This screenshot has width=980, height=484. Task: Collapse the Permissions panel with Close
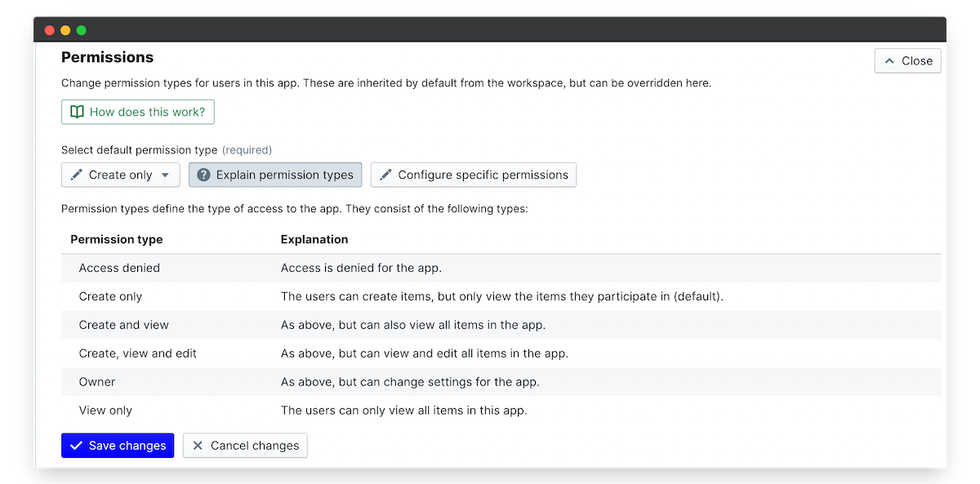[907, 61]
